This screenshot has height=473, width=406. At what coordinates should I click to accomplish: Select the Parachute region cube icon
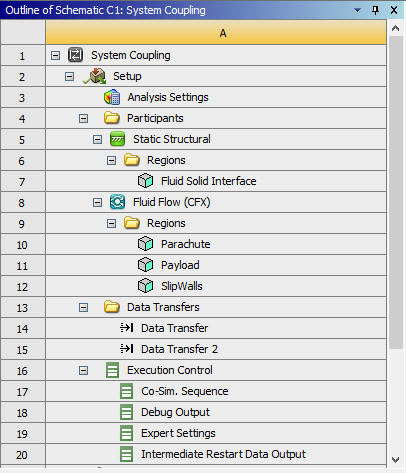[x=145, y=244]
